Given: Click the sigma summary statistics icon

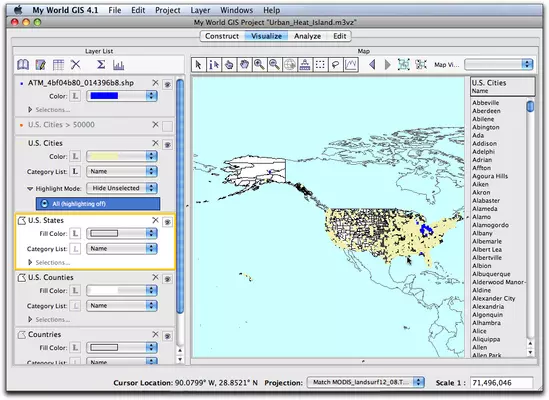Looking at the screenshot, I should 101,64.
